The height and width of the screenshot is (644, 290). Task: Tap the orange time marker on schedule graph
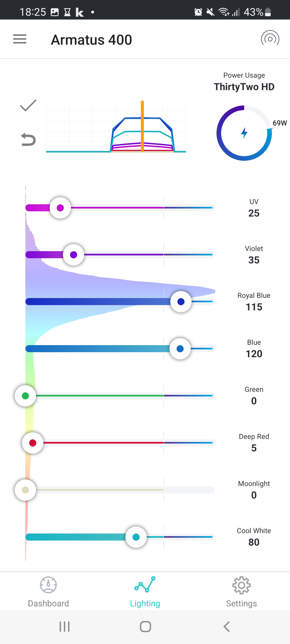[x=142, y=126]
